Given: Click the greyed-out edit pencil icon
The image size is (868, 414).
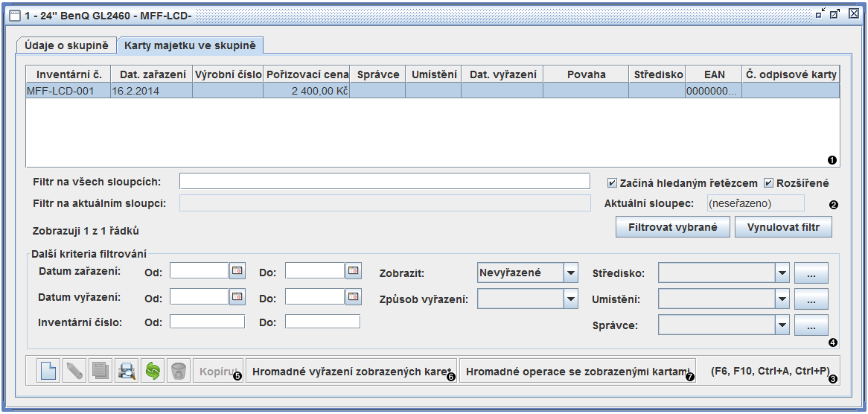Looking at the screenshot, I should [74, 370].
